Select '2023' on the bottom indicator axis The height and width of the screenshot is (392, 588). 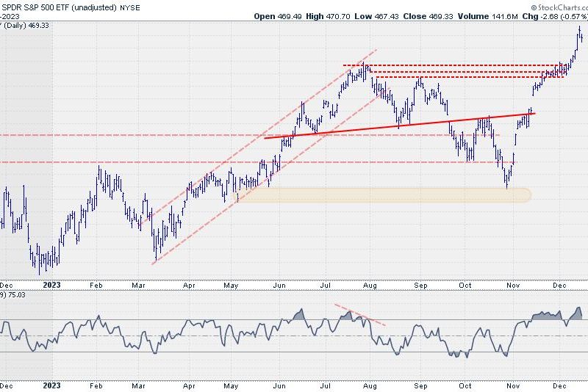51,385
